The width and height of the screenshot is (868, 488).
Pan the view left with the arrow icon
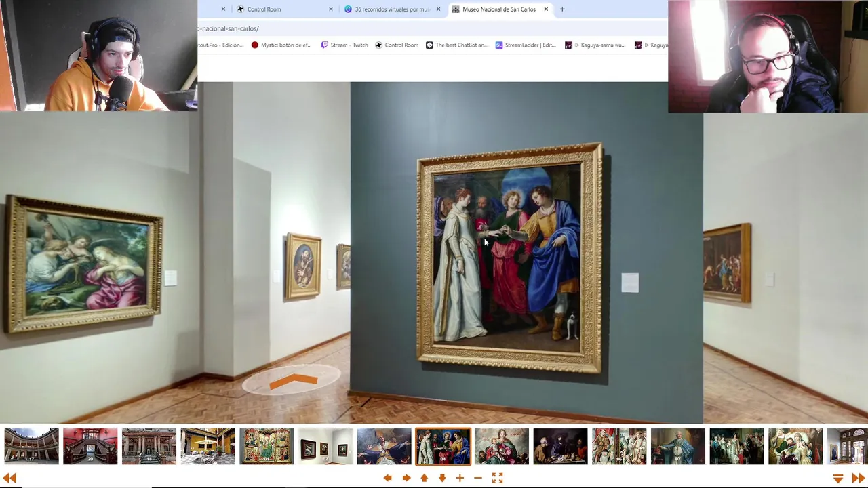tap(387, 478)
